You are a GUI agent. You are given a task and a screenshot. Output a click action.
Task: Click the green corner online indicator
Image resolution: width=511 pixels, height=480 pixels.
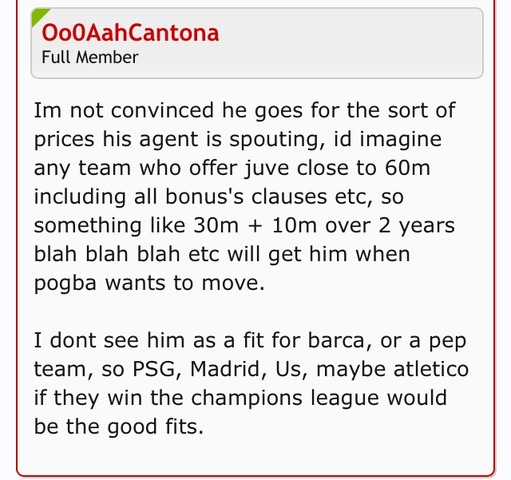coord(38,15)
